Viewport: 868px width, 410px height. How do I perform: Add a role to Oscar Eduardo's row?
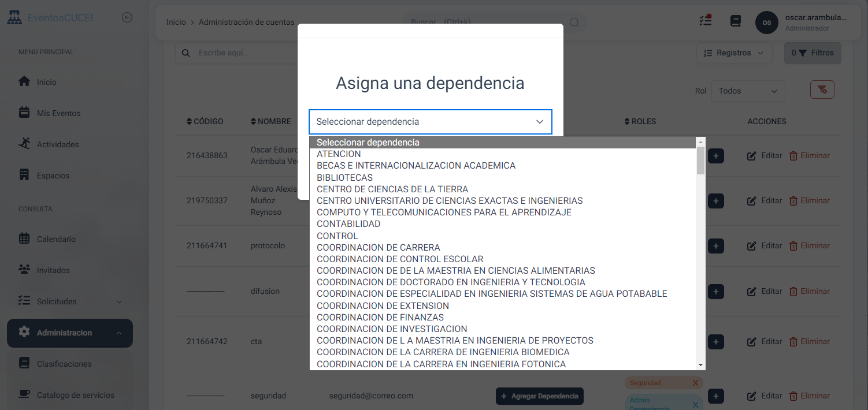point(715,155)
